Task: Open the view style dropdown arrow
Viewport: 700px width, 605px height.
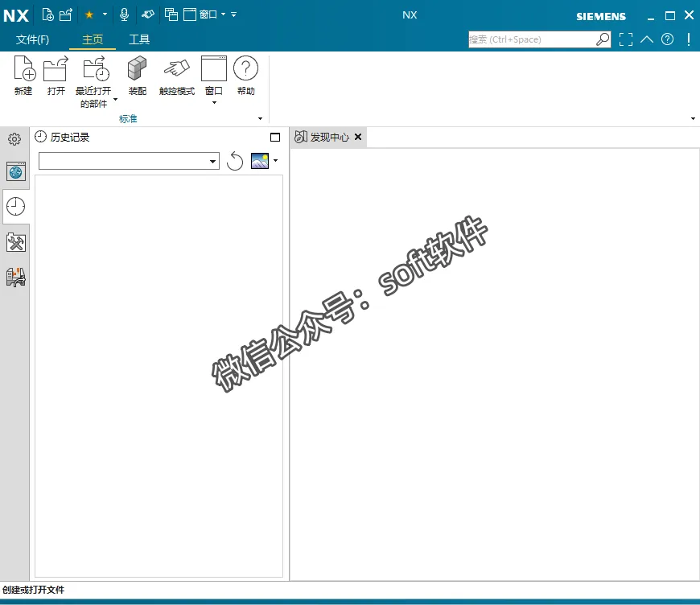Action: pyautogui.click(x=275, y=160)
